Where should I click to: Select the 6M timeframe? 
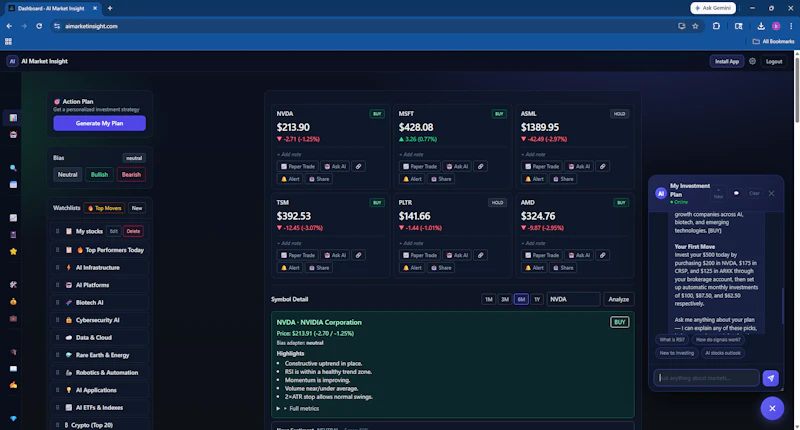(521, 299)
